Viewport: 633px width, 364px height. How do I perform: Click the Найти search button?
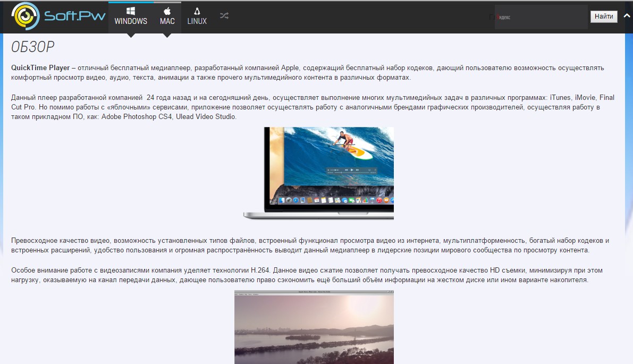click(604, 16)
